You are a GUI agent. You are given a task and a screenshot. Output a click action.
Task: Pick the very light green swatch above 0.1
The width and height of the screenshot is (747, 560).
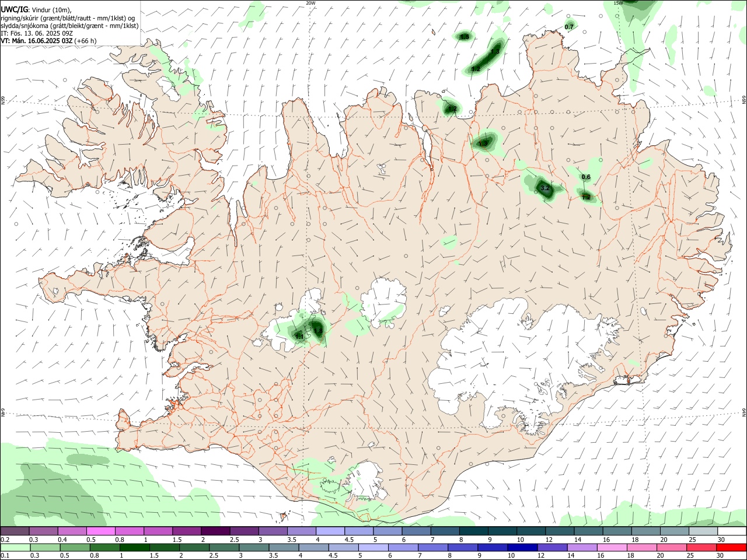[15, 547]
